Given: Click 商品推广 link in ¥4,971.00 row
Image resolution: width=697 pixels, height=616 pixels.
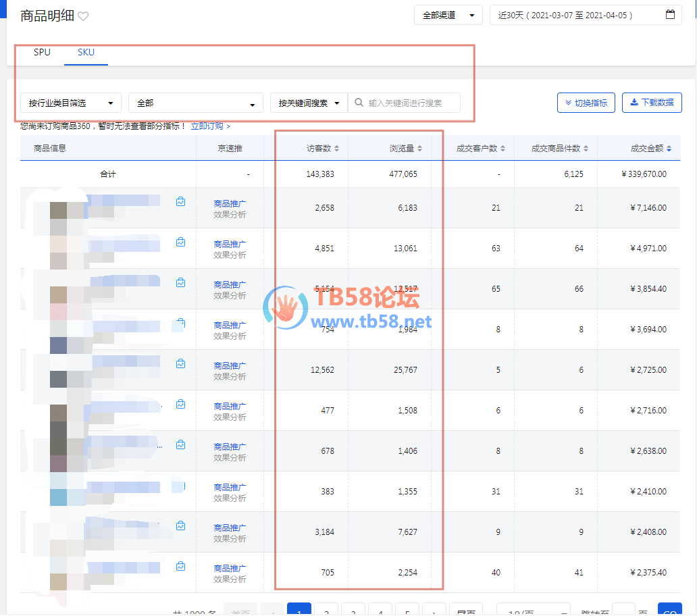Looking at the screenshot, I should pyautogui.click(x=230, y=244).
